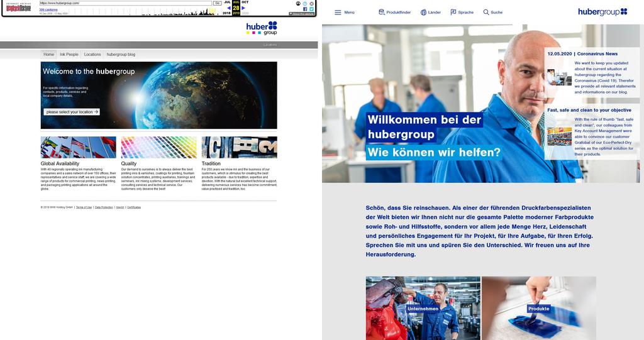Open the Coronavirus News headline
Image resolution: width=644 pixels, height=340 pixels.
click(582, 54)
